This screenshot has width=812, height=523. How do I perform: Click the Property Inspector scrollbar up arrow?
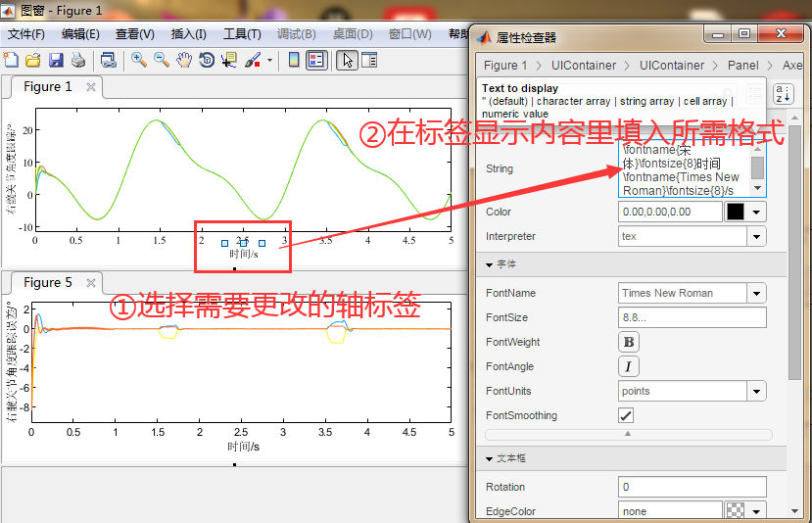pos(795,119)
